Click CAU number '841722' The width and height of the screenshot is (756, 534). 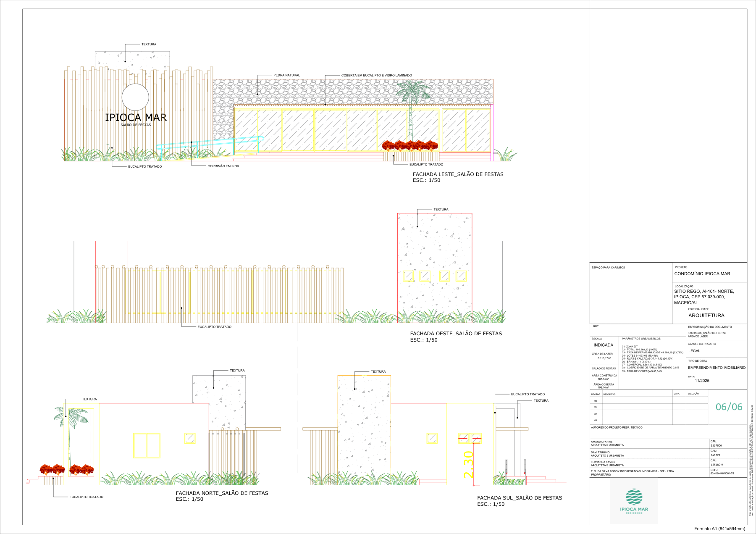715,455
